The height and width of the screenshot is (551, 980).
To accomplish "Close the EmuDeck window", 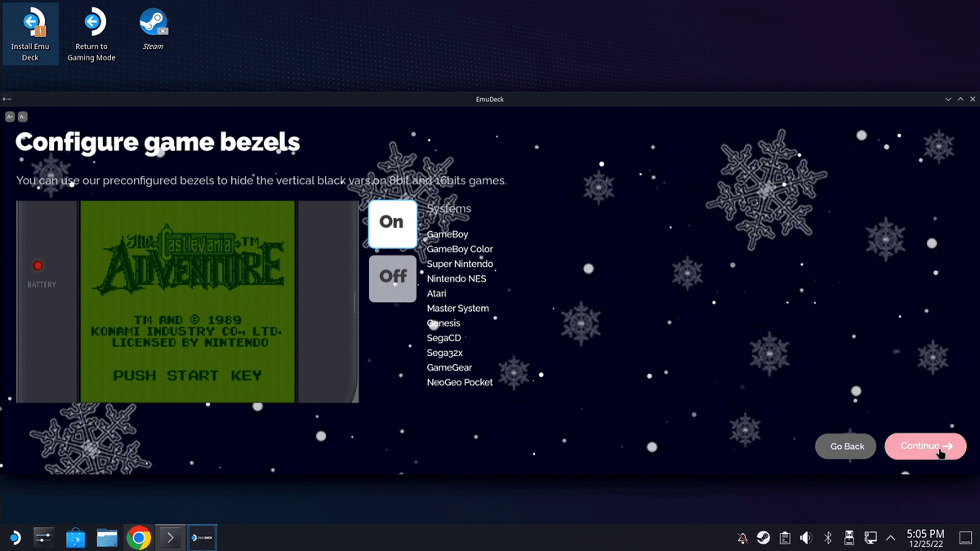I will [x=973, y=99].
